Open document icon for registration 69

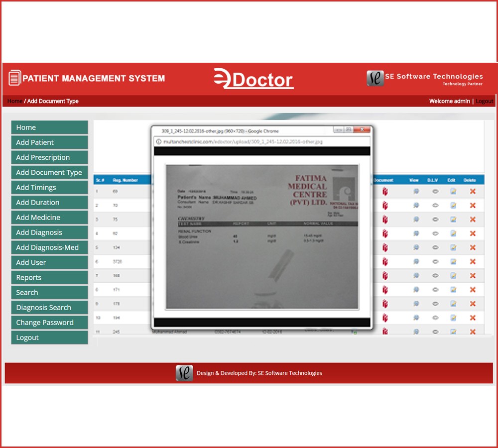(x=385, y=192)
